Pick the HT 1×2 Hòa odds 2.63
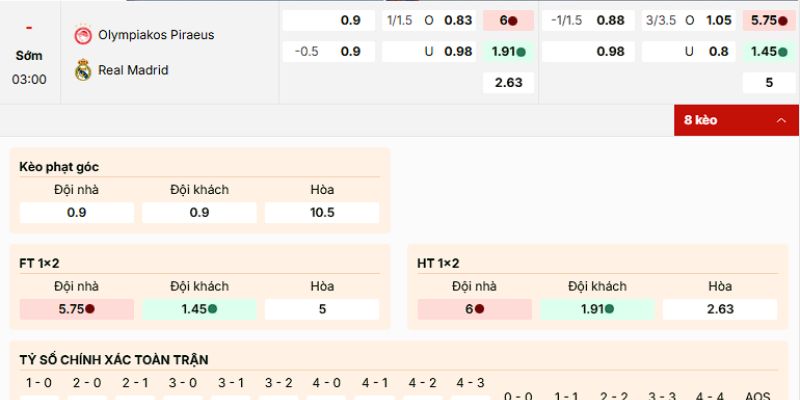This screenshot has height=400, width=800. pos(720,309)
